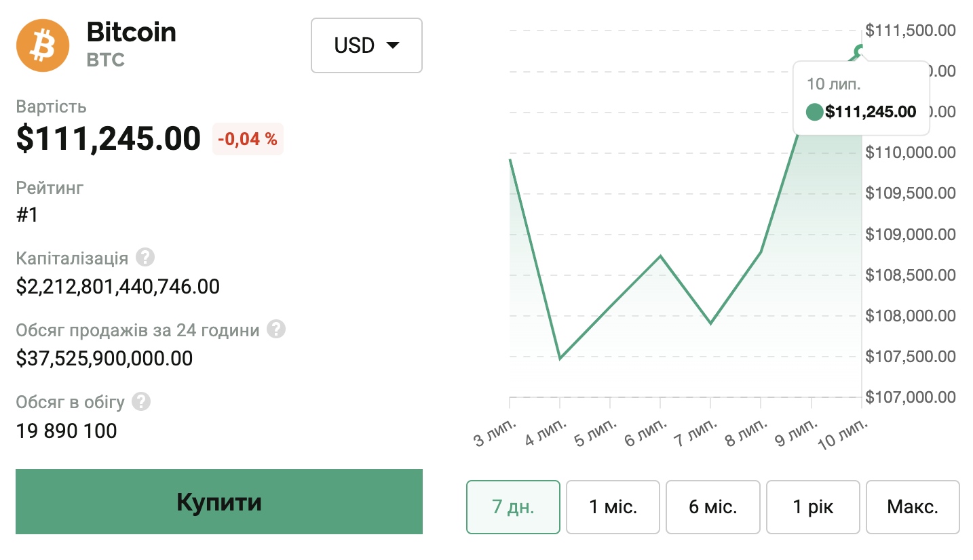Show help tooltip for Обсяг в обігу
Image resolution: width=973 pixels, height=560 pixels.
pos(141,401)
